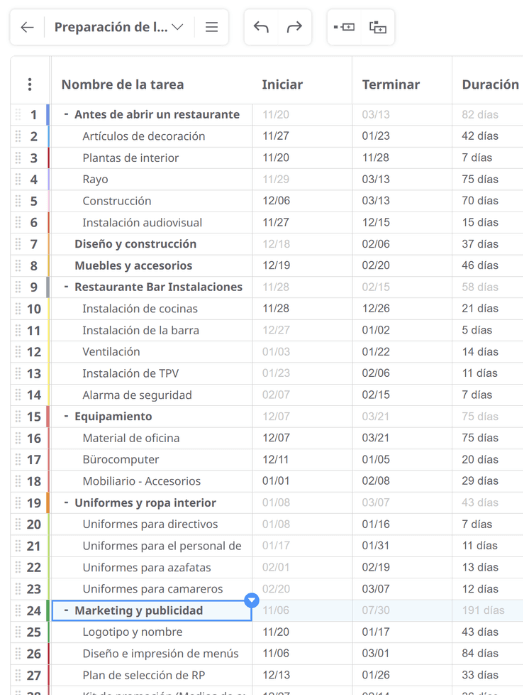The height and width of the screenshot is (695, 523).
Task: Click the drag handle of row 16
Action: coord(18,438)
